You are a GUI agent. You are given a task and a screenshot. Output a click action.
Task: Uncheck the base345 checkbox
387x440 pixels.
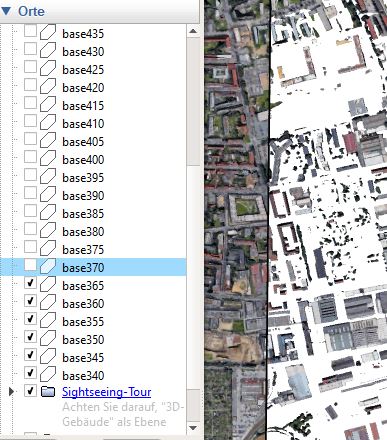(x=30, y=355)
